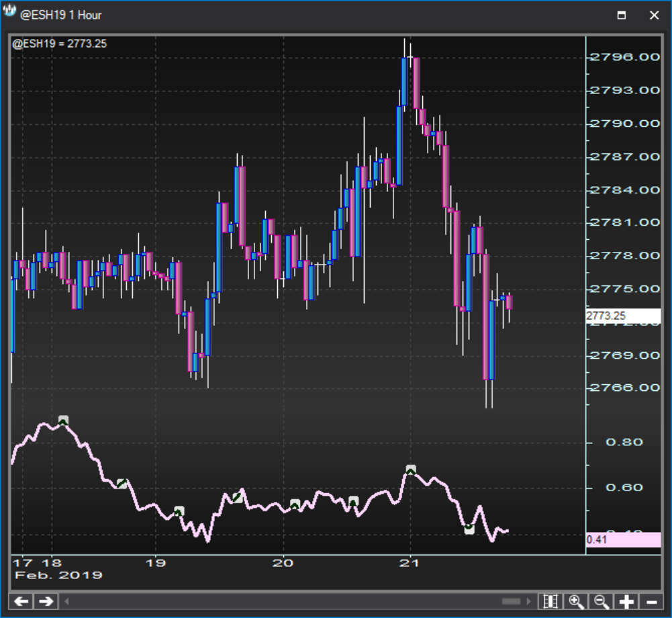The height and width of the screenshot is (618, 672).
Task: Click the 0.60 indicator axis label
Action: pyautogui.click(x=624, y=488)
